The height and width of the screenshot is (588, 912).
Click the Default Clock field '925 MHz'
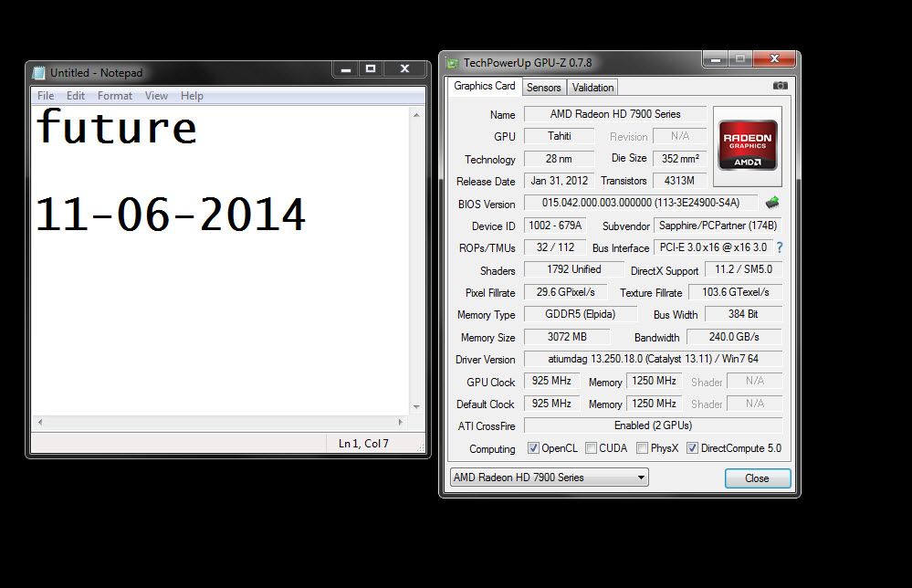(551, 404)
